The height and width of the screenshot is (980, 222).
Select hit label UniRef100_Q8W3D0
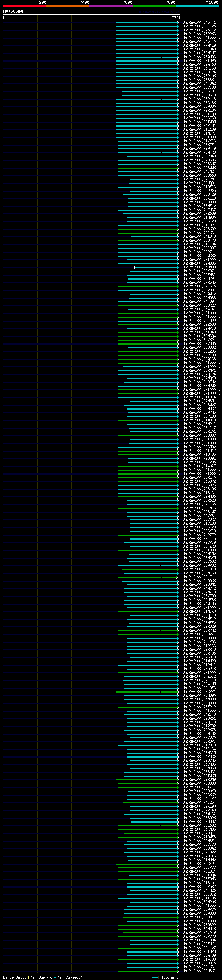[x=199, y=106]
